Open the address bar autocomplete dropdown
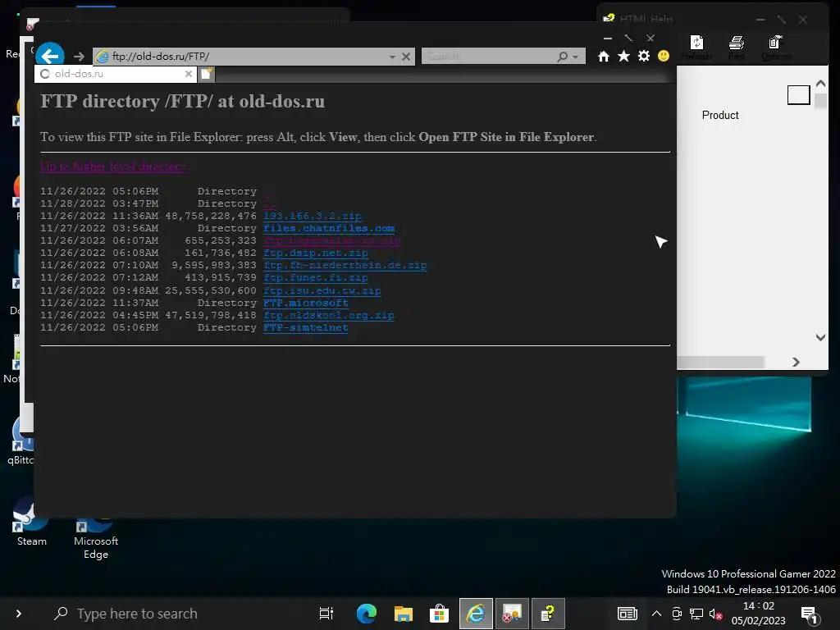Image resolution: width=840 pixels, height=630 pixels. coord(392,57)
